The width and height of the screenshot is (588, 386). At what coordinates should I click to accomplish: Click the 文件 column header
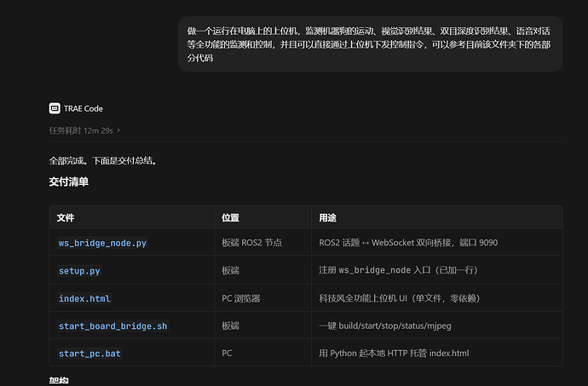66,217
